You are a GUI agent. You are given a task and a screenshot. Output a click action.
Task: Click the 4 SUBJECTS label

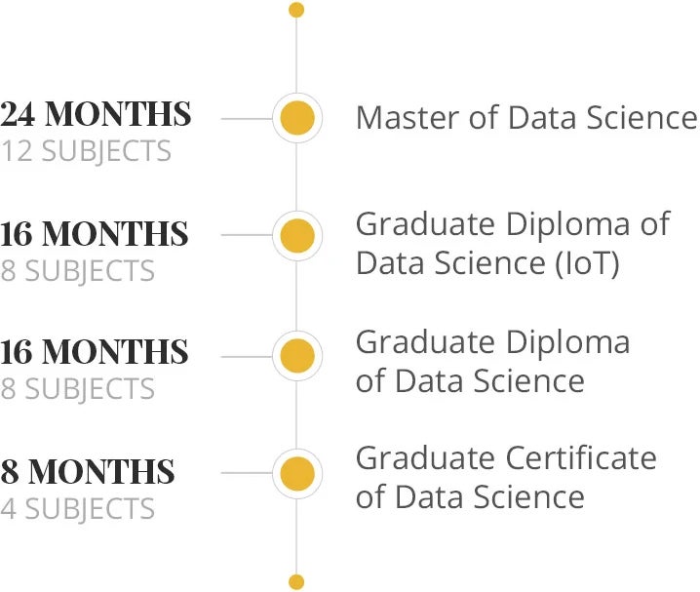[x=78, y=509]
